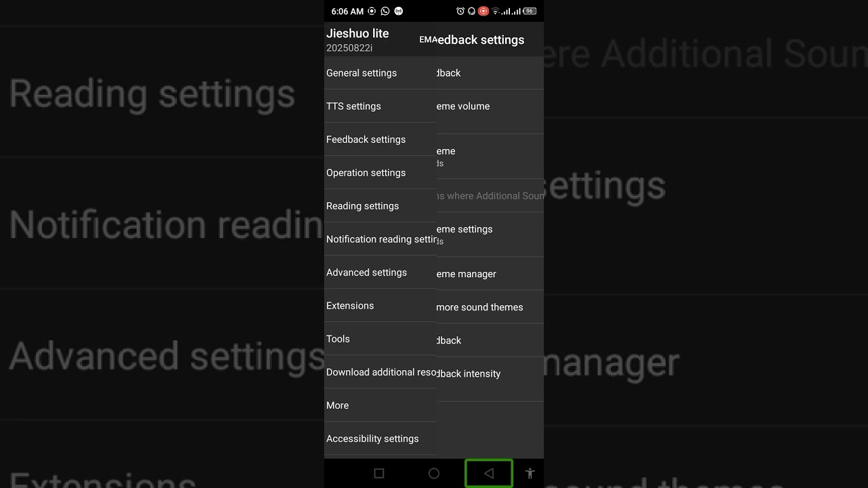This screenshot has height=488, width=868.
Task: Tap the headset status icon
Action: 472,11
